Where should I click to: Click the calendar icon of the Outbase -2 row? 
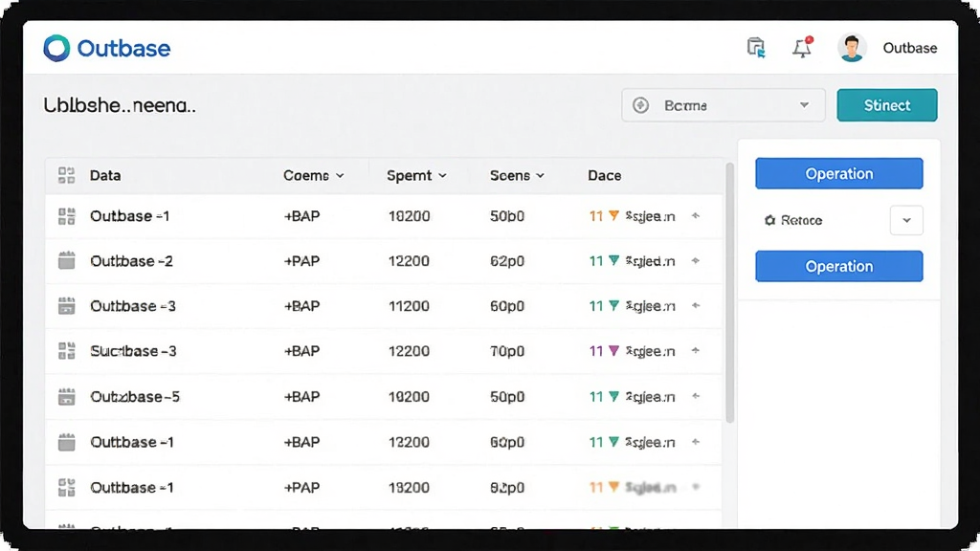click(x=66, y=260)
